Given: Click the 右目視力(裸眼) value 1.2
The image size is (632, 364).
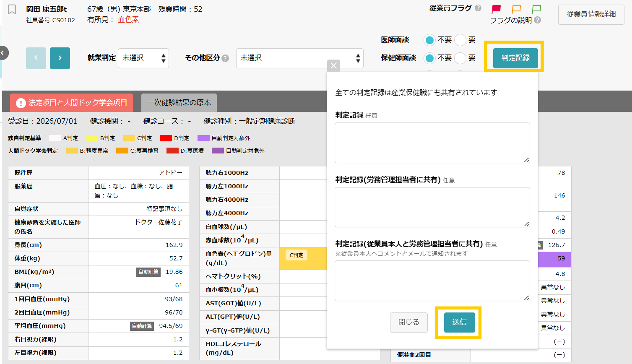Looking at the screenshot, I should 178,339.
